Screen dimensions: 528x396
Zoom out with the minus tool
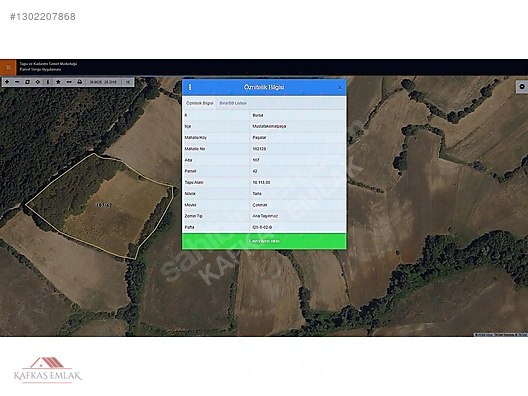[17, 82]
